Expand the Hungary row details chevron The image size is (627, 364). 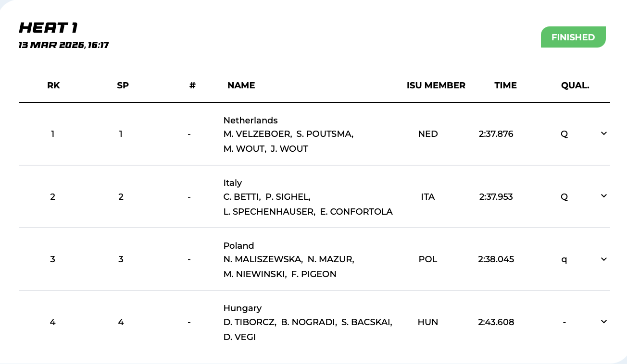coord(604,322)
